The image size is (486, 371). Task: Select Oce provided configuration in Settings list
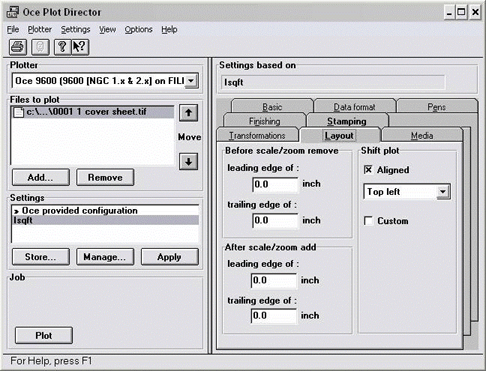pyautogui.click(x=105, y=210)
